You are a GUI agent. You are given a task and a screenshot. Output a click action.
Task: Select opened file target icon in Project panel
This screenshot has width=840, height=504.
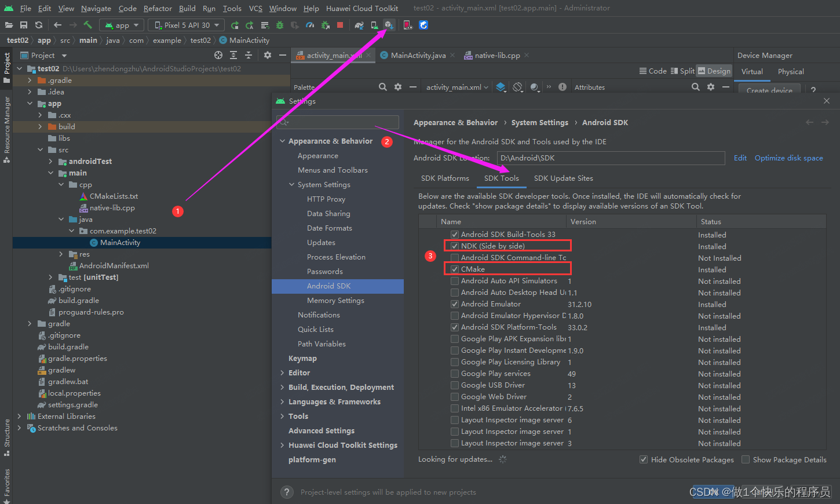(x=218, y=55)
